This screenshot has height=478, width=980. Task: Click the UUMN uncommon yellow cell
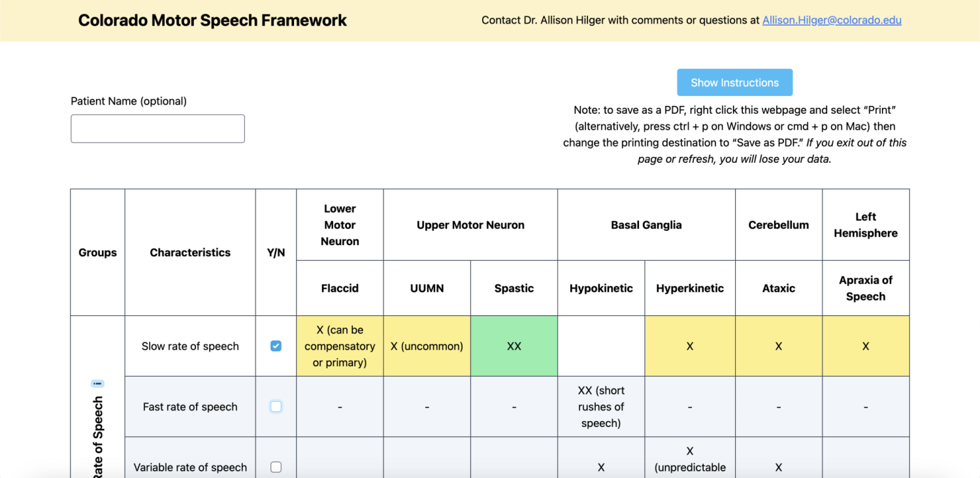pyautogui.click(x=427, y=346)
